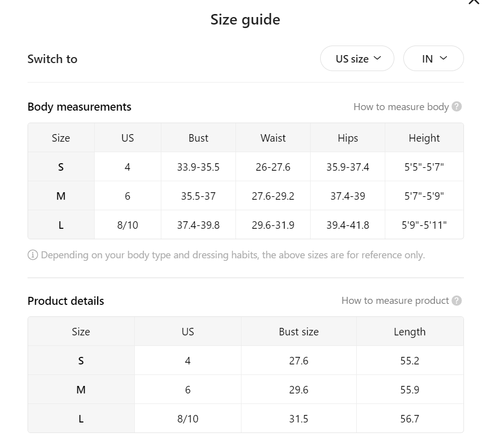Screen dimensions: 483x448
Task: Select the S row in Body measurements
Action: coord(61,167)
